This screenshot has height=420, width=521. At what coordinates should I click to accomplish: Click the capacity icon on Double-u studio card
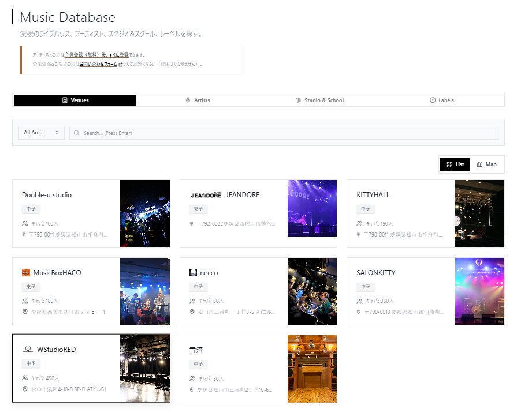[25, 223]
